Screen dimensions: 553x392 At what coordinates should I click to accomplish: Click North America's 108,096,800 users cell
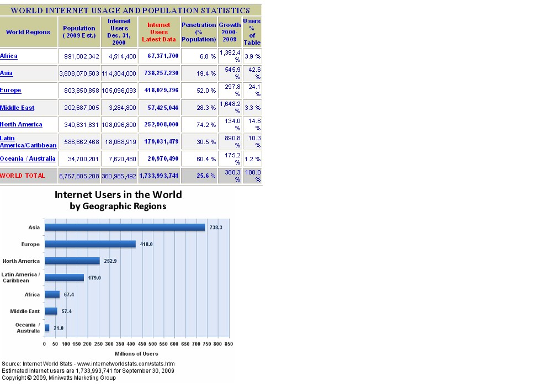coord(119,125)
